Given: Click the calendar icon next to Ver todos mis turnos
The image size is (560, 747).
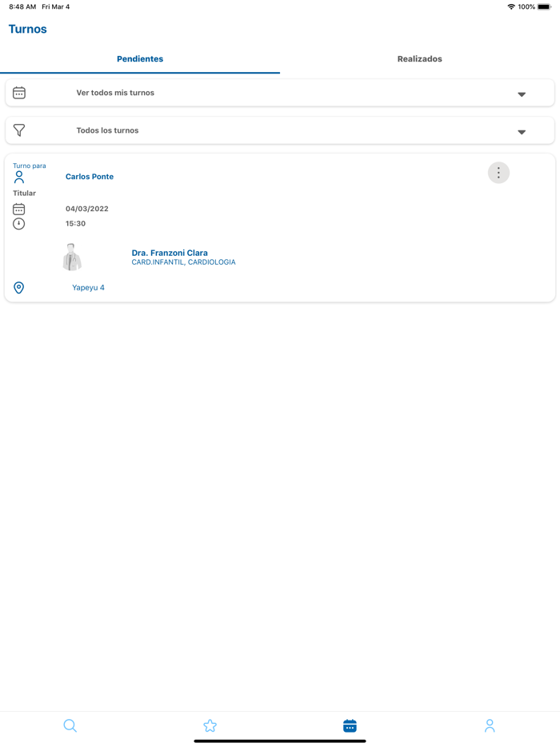Looking at the screenshot, I should tap(19, 92).
